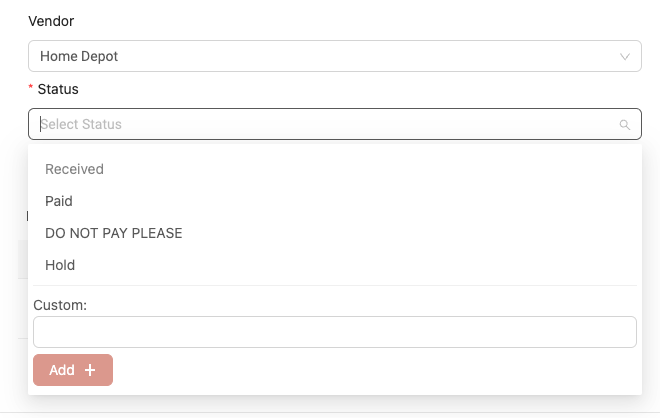Click the Home Depot selected value text
660x418 pixels.
click(79, 56)
